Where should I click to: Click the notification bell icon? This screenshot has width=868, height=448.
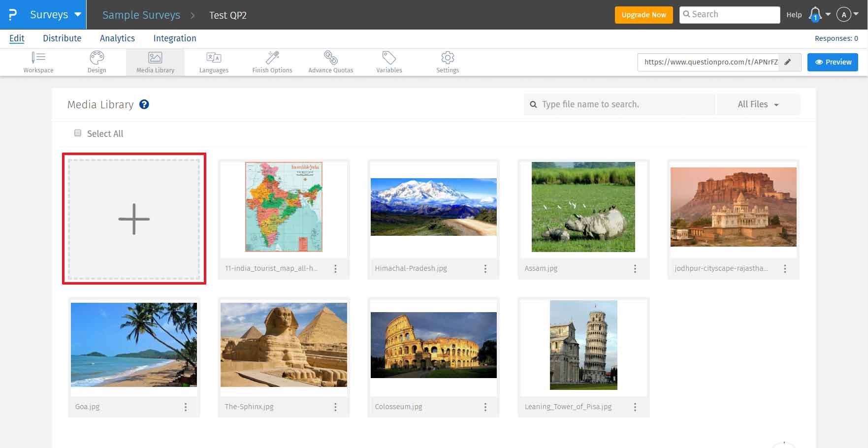815,14
